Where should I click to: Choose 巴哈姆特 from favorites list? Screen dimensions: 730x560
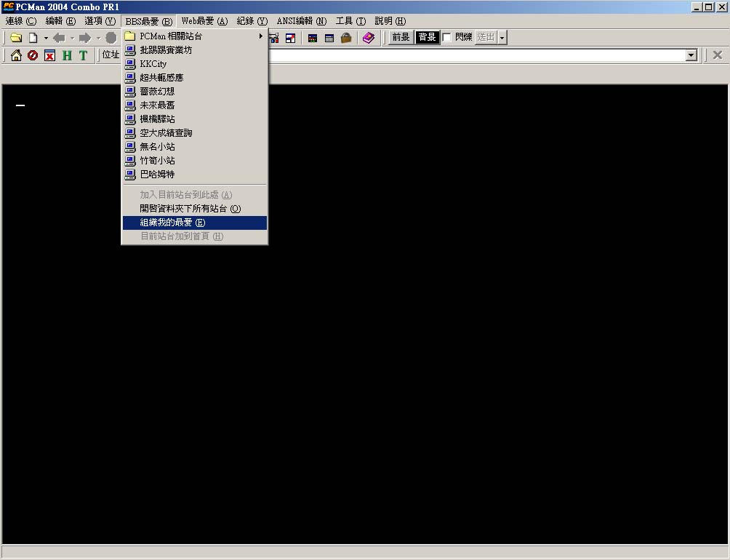point(158,175)
